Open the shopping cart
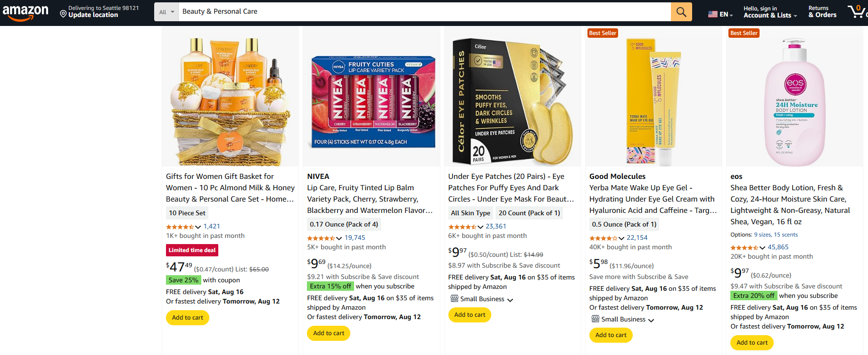This screenshot has width=868, height=355. click(x=857, y=11)
